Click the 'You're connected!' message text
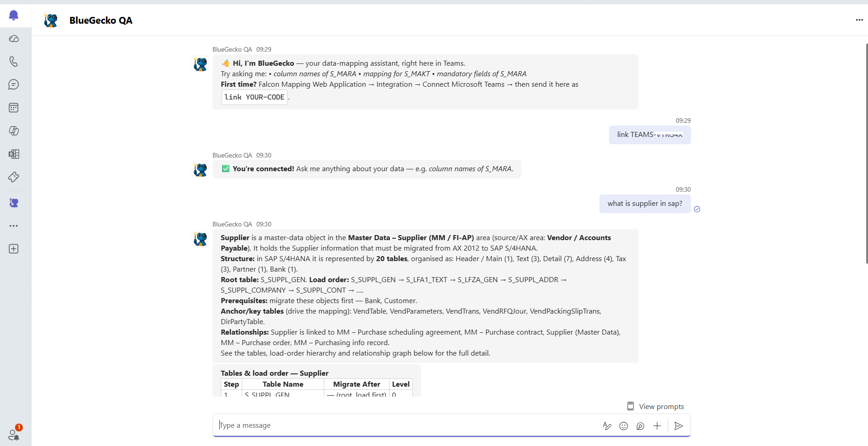Viewport: 868px width, 446px height. [x=263, y=169]
